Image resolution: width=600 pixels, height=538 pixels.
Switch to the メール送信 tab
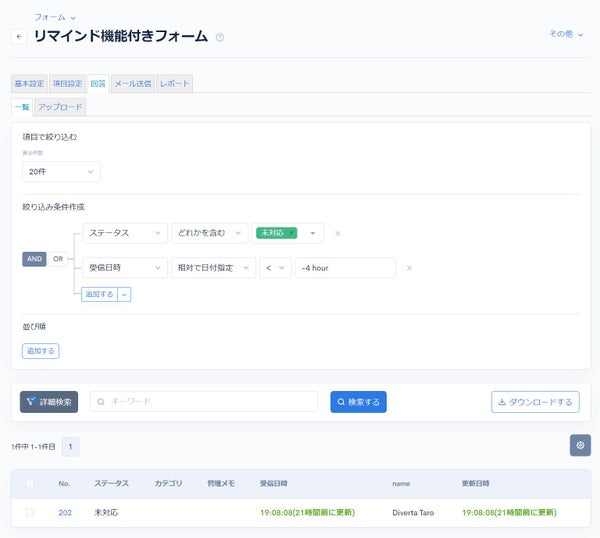coord(133,83)
